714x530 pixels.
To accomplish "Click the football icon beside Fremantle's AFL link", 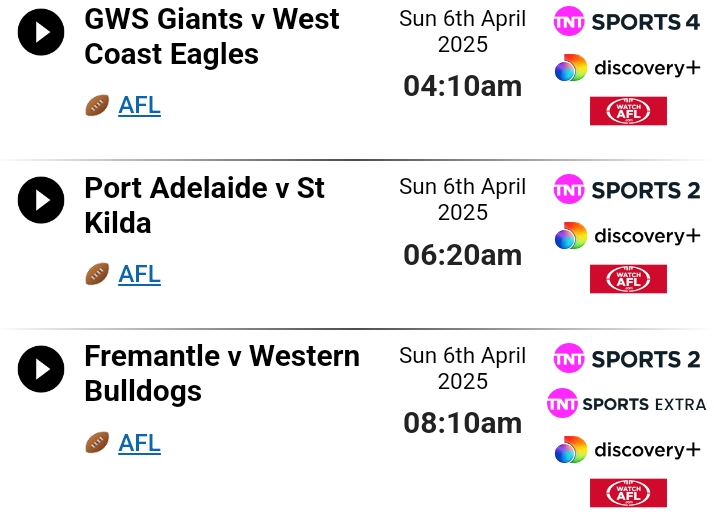I will (x=97, y=443).
